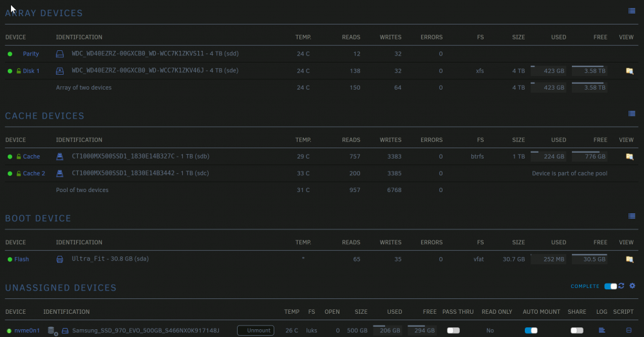Toggle the Complete switch in Unassigned Devices
This screenshot has height=337, width=644.
611,286
